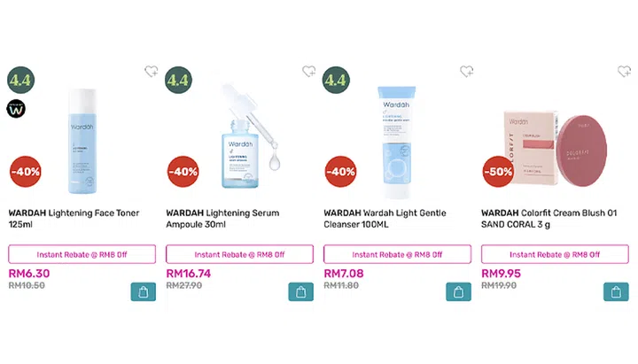Click Instant Rebate button under Serum Ampoule
The image size is (638, 364).
239,254
